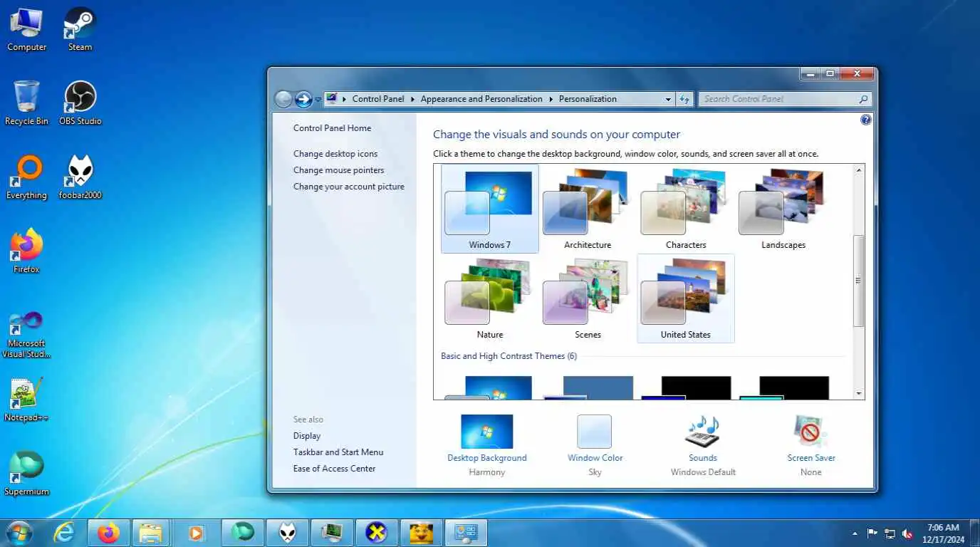Click the blue circle yellow X taskbar icon
The height and width of the screenshot is (547, 980).
point(376,533)
